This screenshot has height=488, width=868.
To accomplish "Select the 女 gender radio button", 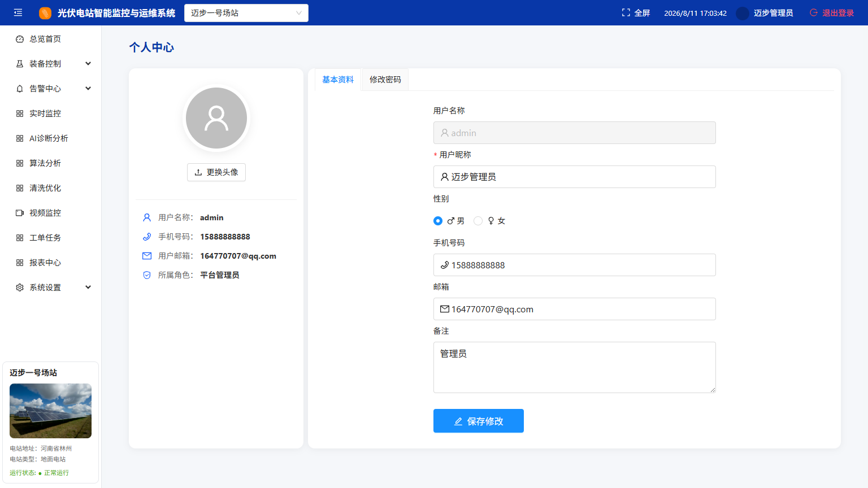I will point(478,221).
